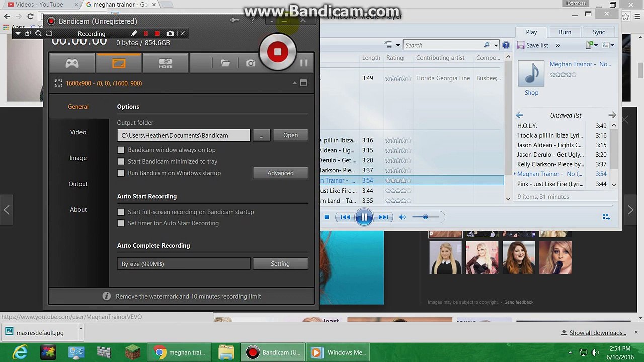Expand more commands chevron next to Save list
Image resolution: width=644 pixels, height=362 pixels.
[558, 45]
